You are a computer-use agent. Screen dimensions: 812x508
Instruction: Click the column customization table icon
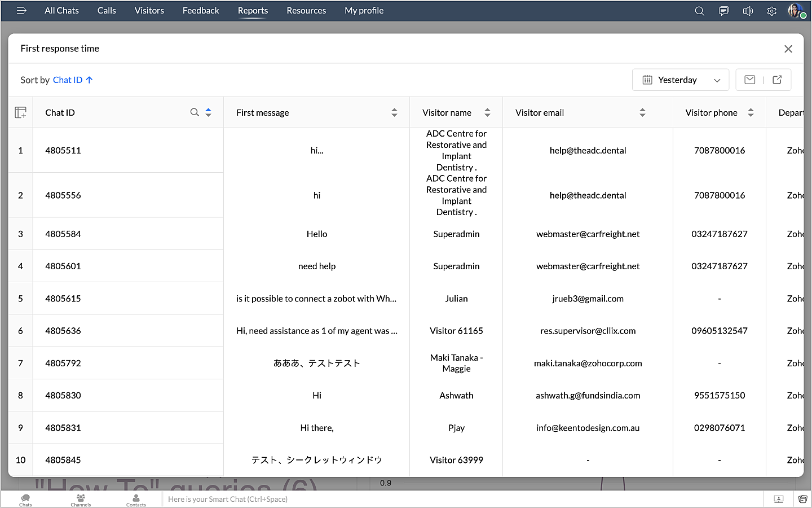pos(21,112)
